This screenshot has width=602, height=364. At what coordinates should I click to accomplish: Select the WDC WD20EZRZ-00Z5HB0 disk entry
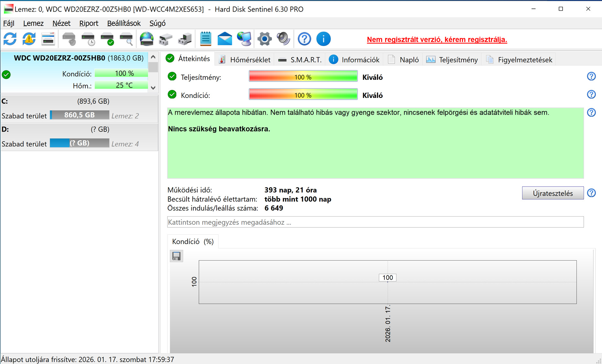click(75, 72)
